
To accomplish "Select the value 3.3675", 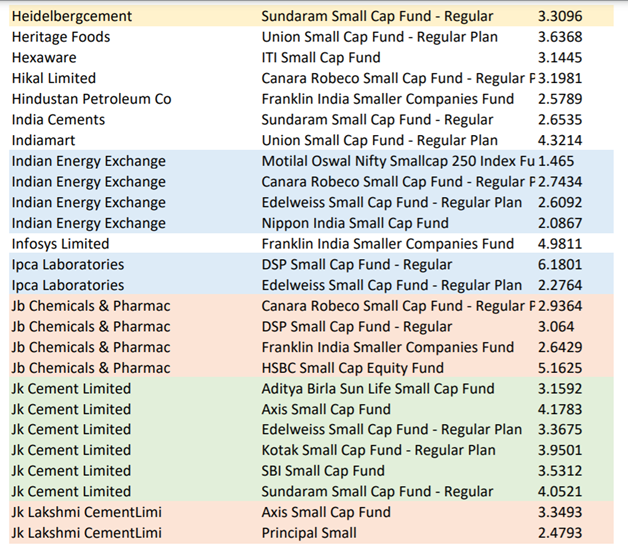I will [560, 429].
